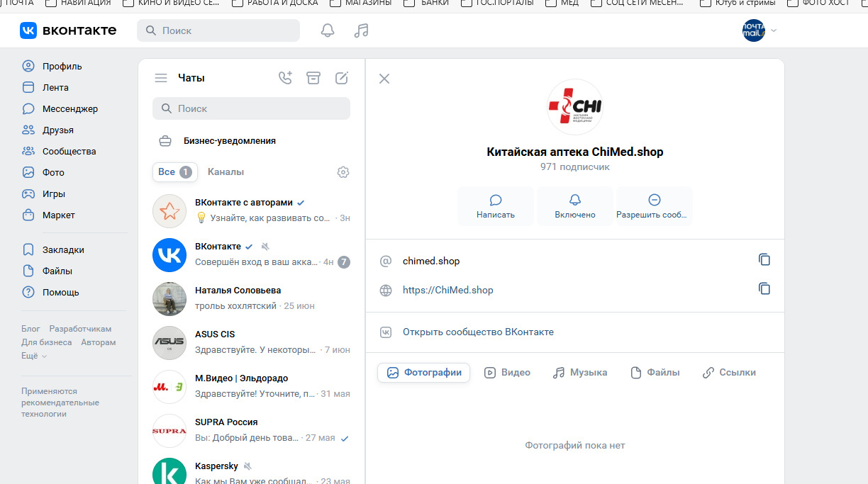Viewport: 868px width, 484px height.
Task: Open the М.Видео | Эльдорадо chat
Action: click(251, 386)
